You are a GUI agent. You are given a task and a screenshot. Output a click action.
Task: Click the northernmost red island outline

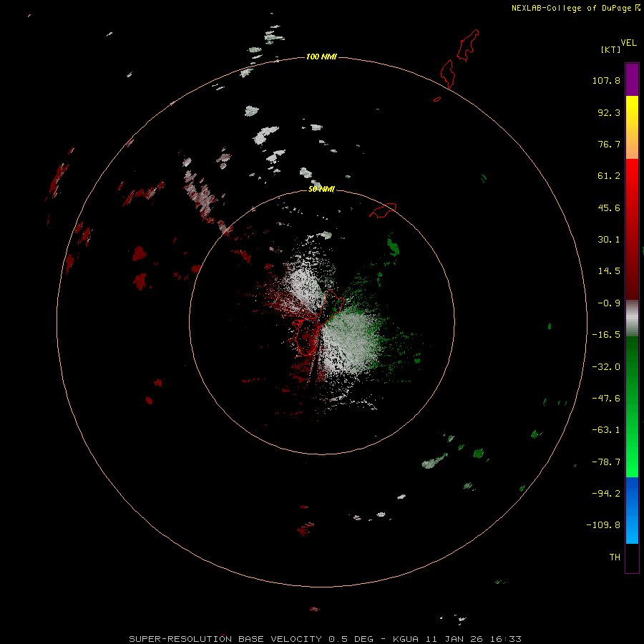click(468, 45)
